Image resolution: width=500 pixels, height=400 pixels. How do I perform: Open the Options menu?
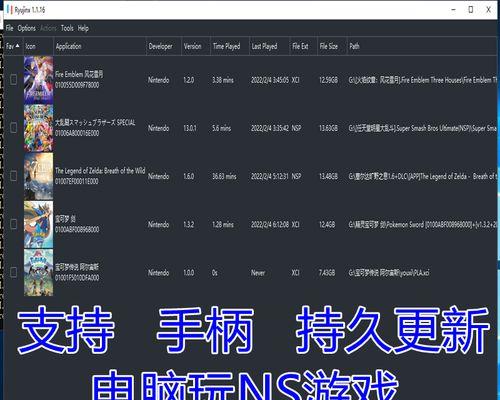point(27,28)
